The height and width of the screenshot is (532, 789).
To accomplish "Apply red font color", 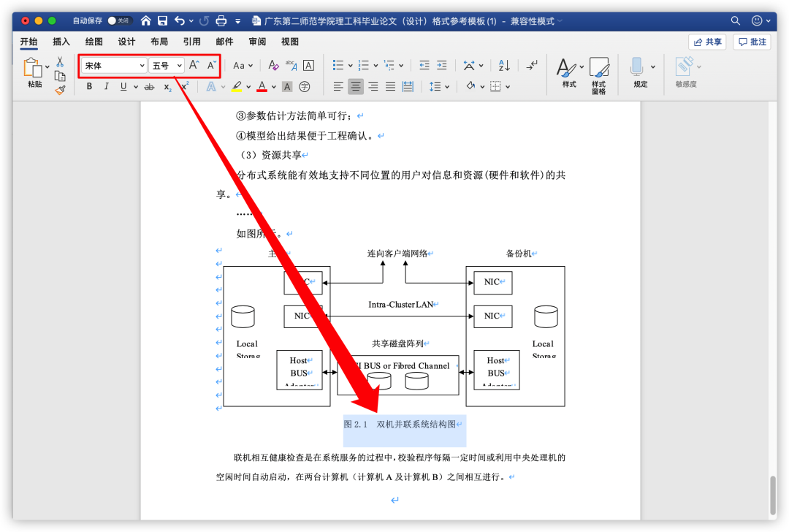I will (x=262, y=86).
